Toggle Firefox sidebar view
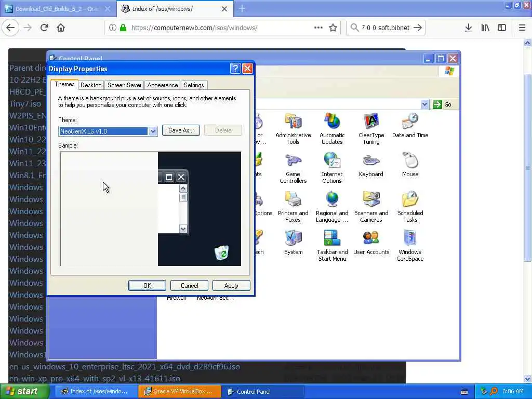Image resolution: width=532 pixels, height=399 pixels. (502, 28)
